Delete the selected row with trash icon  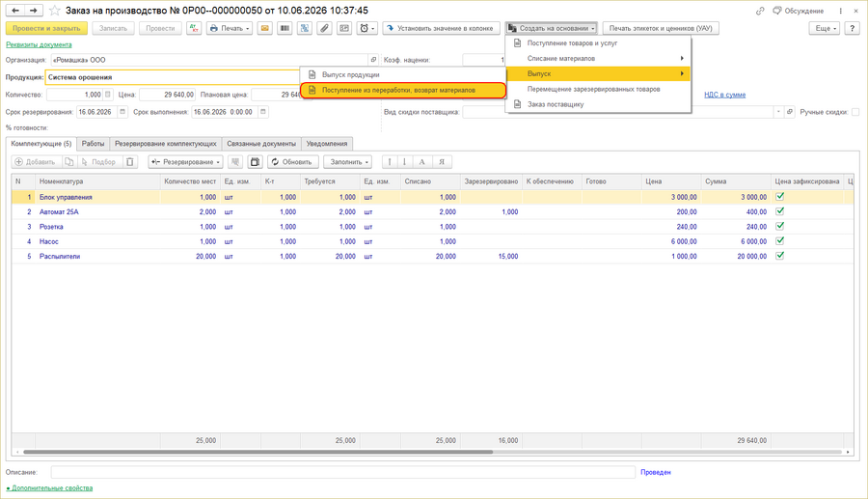(129, 162)
